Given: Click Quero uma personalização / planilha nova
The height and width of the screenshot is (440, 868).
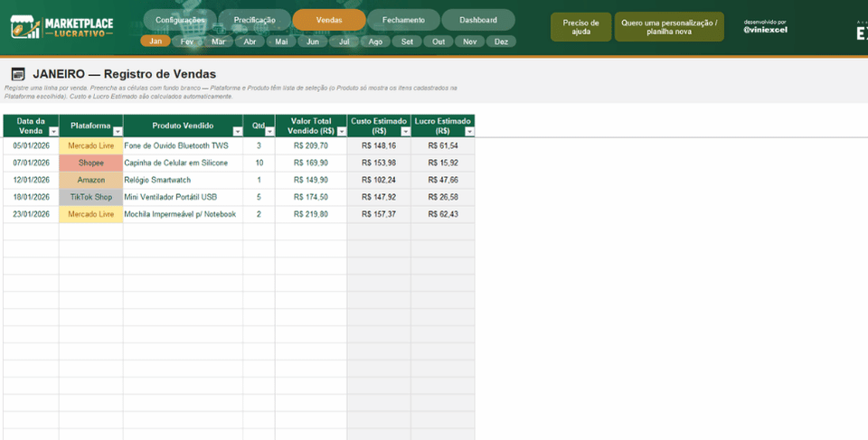Looking at the screenshot, I should (x=669, y=27).
